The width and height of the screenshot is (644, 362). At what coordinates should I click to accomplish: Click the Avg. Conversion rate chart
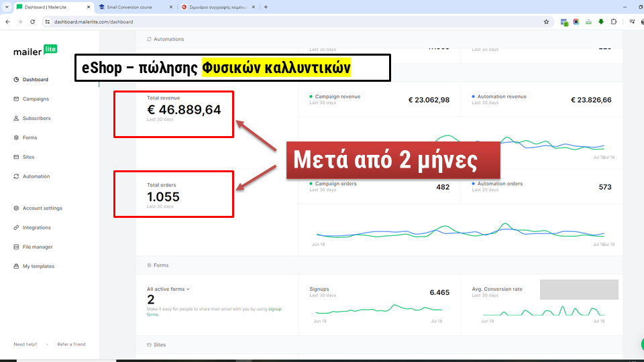point(543,311)
